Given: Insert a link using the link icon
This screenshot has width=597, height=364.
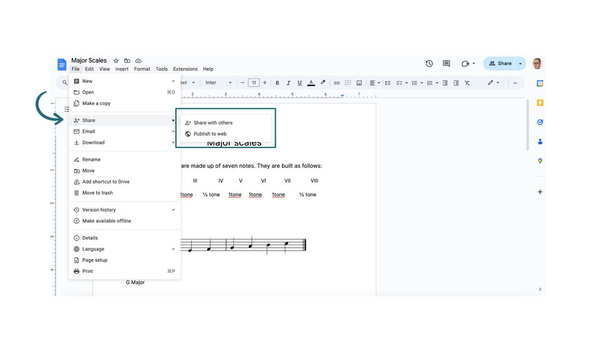Looking at the screenshot, I should (x=336, y=82).
